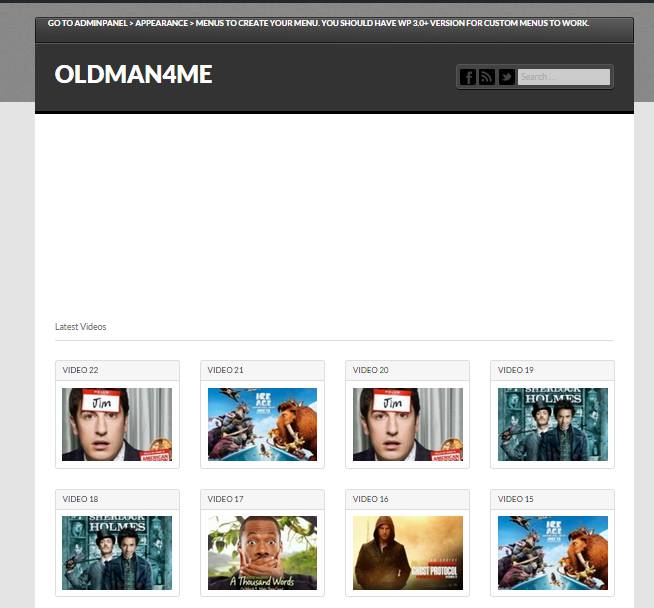Open the VIDEO 19 title link
The height and width of the screenshot is (608, 654).
click(516, 370)
